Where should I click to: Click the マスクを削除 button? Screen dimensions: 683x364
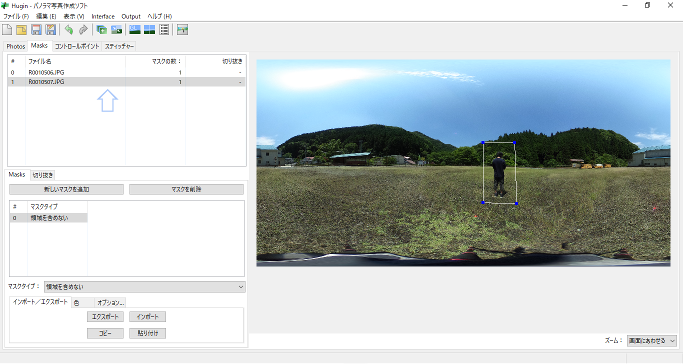tap(186, 189)
